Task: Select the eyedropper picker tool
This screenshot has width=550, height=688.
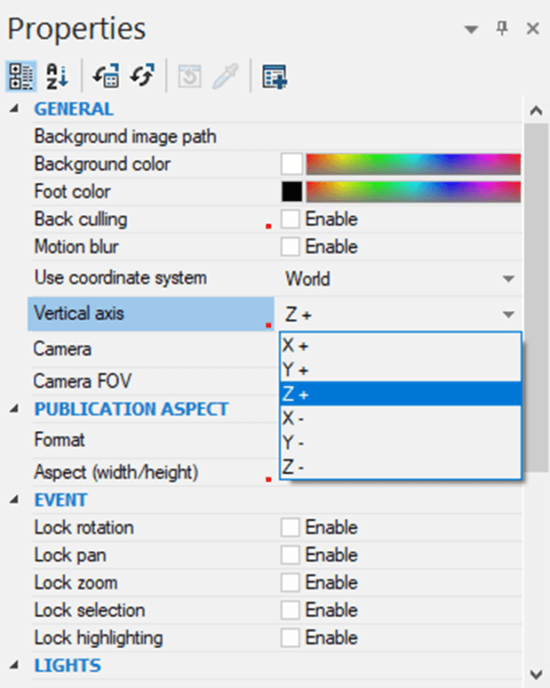Action: [226, 76]
